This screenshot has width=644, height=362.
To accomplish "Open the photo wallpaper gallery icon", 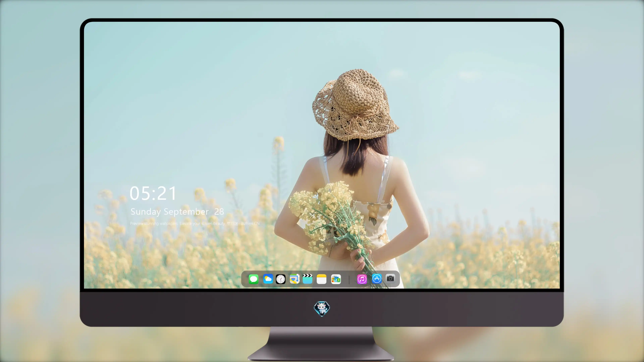I will point(336,279).
